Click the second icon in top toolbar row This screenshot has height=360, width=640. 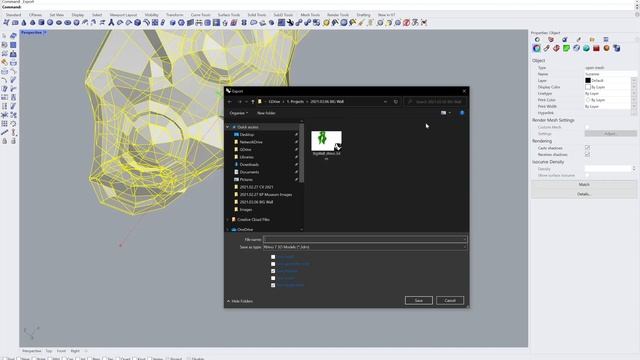tap(15, 23)
